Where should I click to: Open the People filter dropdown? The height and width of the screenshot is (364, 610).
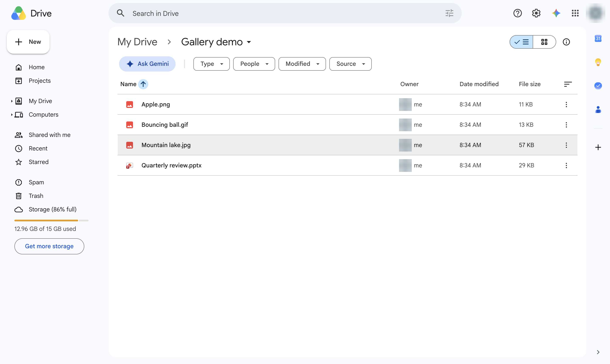click(254, 64)
